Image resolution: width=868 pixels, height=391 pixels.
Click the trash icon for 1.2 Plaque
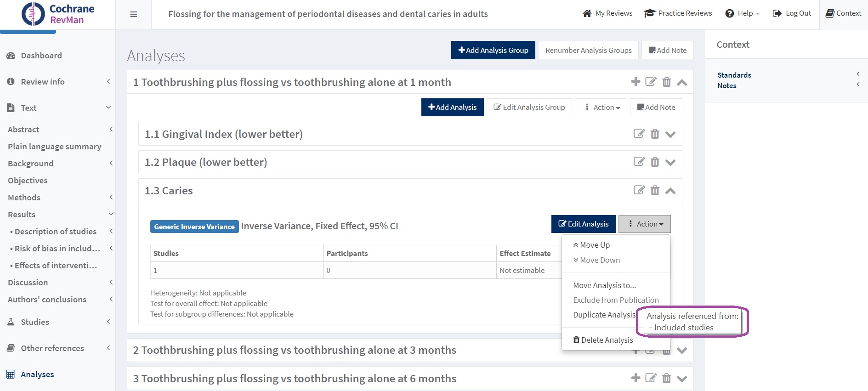[x=655, y=162]
